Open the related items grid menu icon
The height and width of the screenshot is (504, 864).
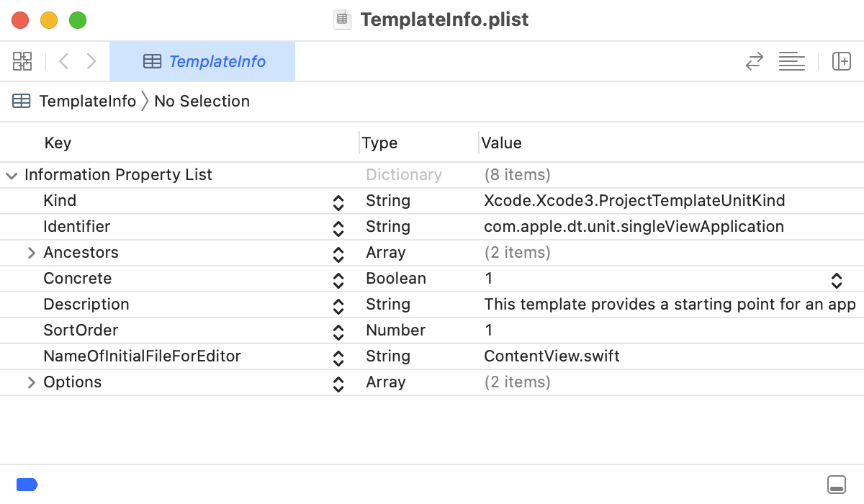click(22, 61)
